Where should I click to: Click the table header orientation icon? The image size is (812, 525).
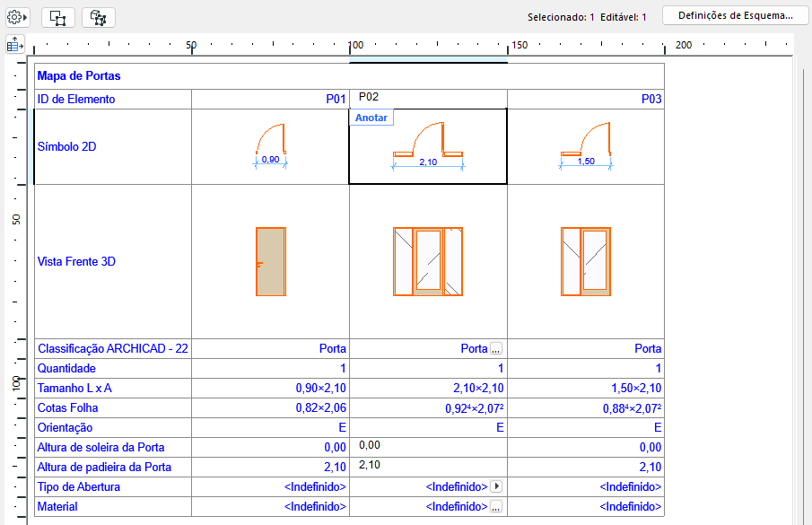[15, 44]
